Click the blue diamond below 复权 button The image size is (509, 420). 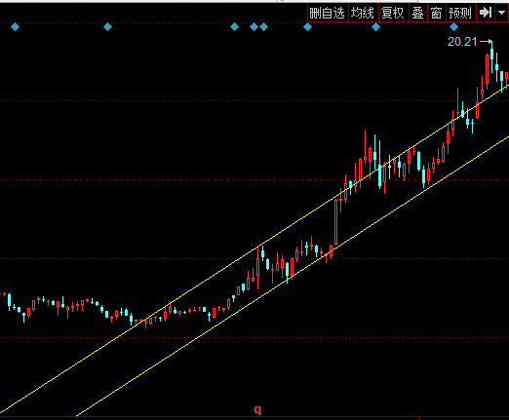pyautogui.click(x=375, y=27)
